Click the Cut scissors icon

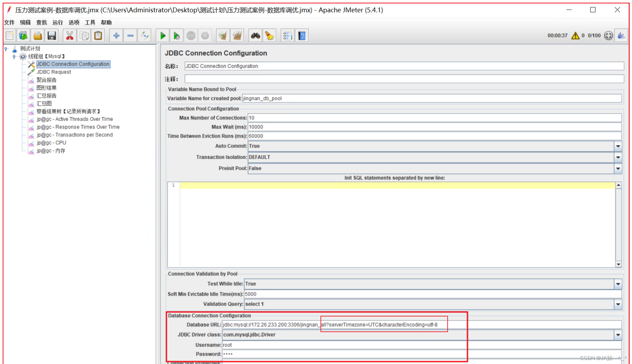click(x=70, y=36)
